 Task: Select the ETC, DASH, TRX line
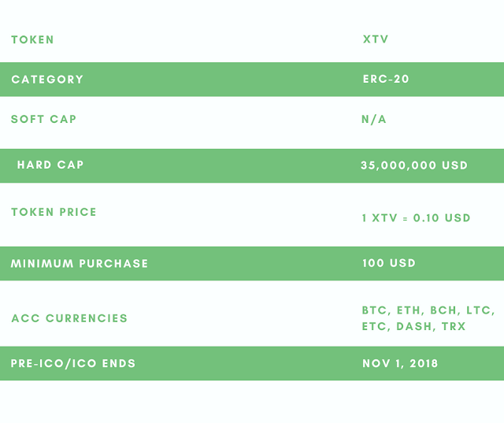pyautogui.click(x=413, y=327)
